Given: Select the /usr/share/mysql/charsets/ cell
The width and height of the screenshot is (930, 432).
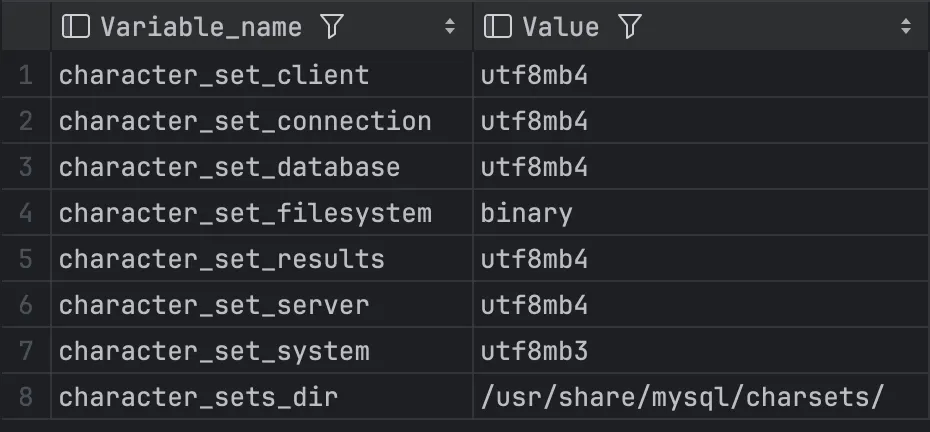Looking at the screenshot, I should click(682, 397).
